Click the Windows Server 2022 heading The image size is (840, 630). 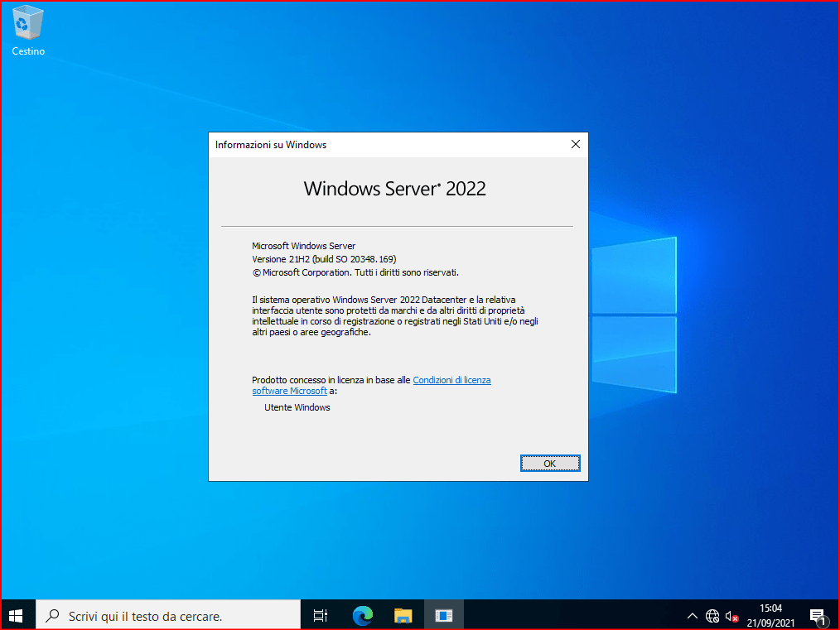pyautogui.click(x=394, y=189)
